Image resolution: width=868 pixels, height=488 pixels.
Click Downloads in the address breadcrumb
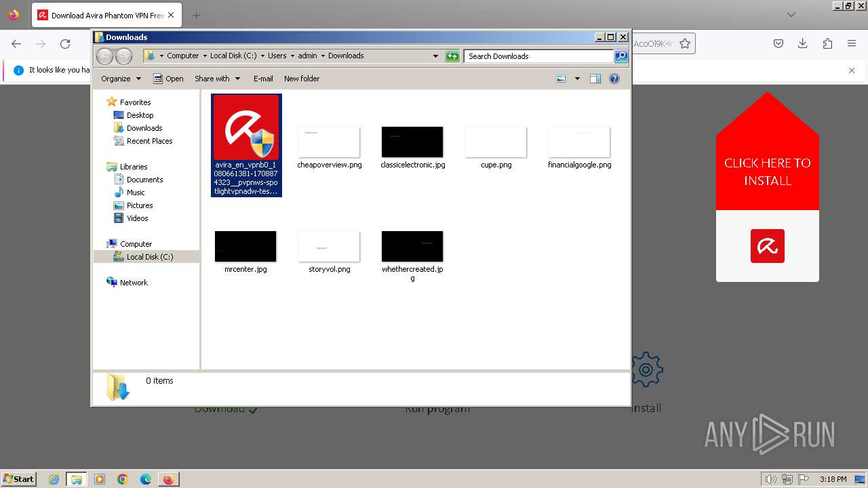pyautogui.click(x=346, y=56)
